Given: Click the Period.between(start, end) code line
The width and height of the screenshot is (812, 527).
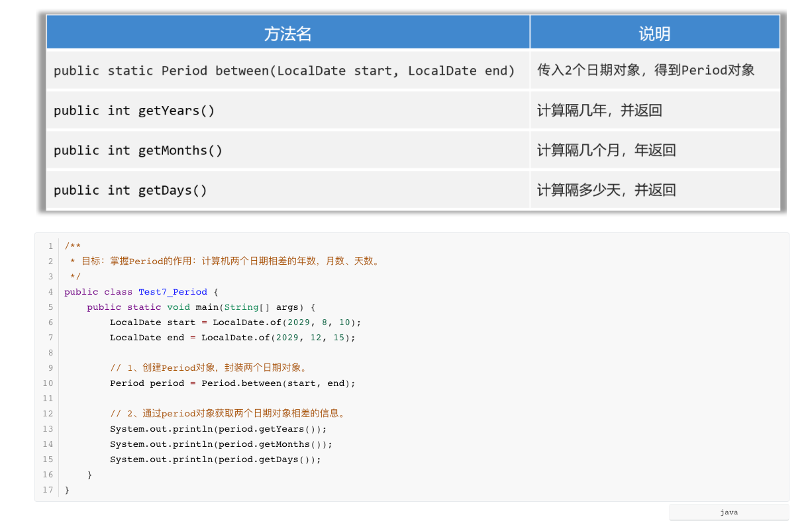Looking at the screenshot, I should coord(232,383).
